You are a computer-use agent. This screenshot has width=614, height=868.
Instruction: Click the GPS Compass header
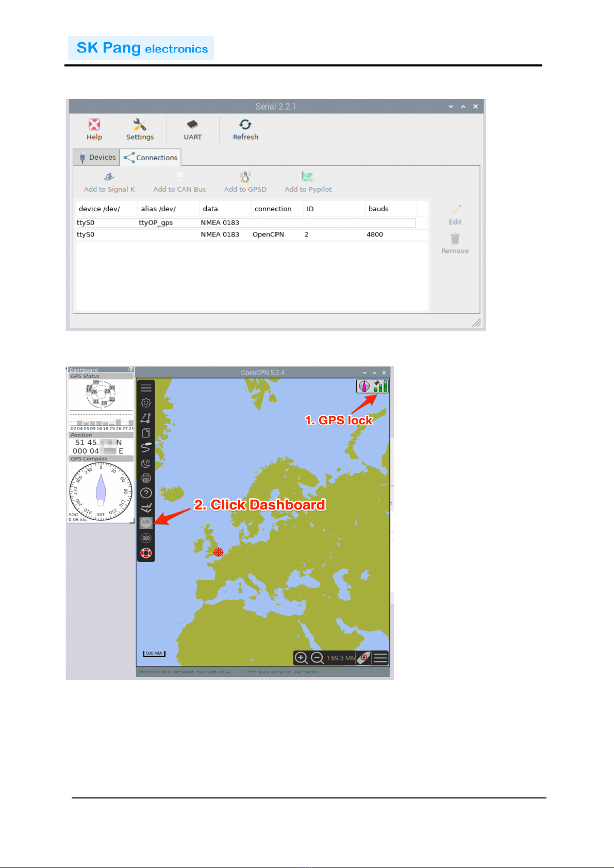click(x=101, y=458)
